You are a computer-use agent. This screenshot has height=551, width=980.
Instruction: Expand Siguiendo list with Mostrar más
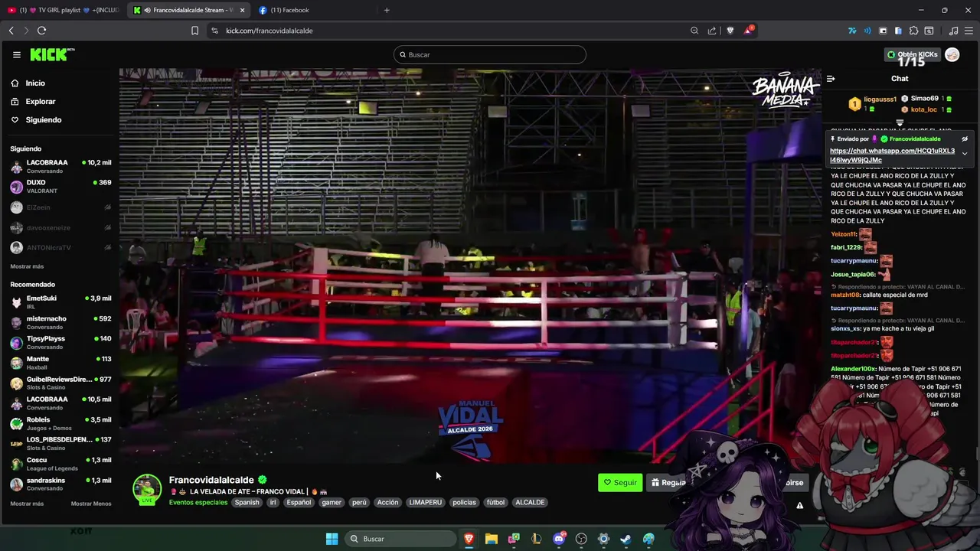(x=27, y=266)
